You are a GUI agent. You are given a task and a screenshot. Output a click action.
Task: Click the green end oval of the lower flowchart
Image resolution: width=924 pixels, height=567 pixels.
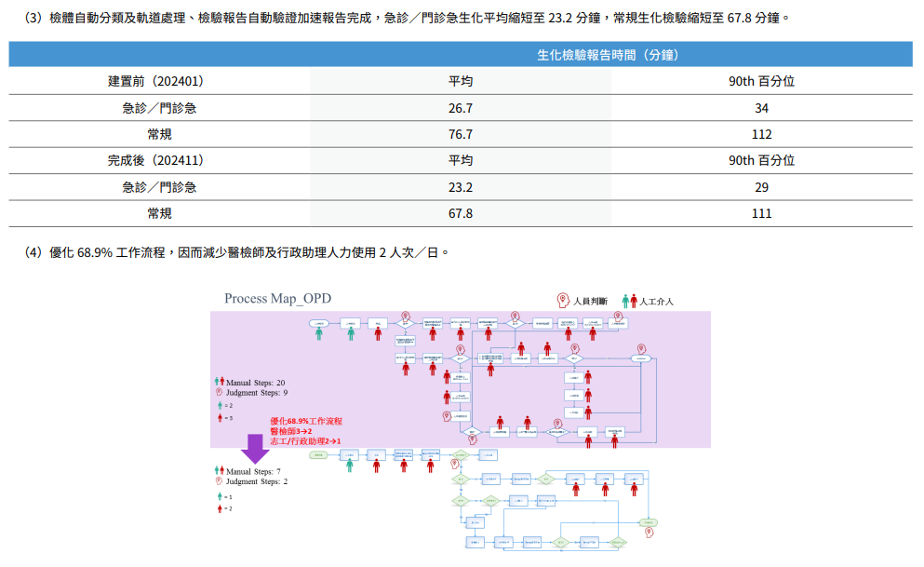coord(649,523)
